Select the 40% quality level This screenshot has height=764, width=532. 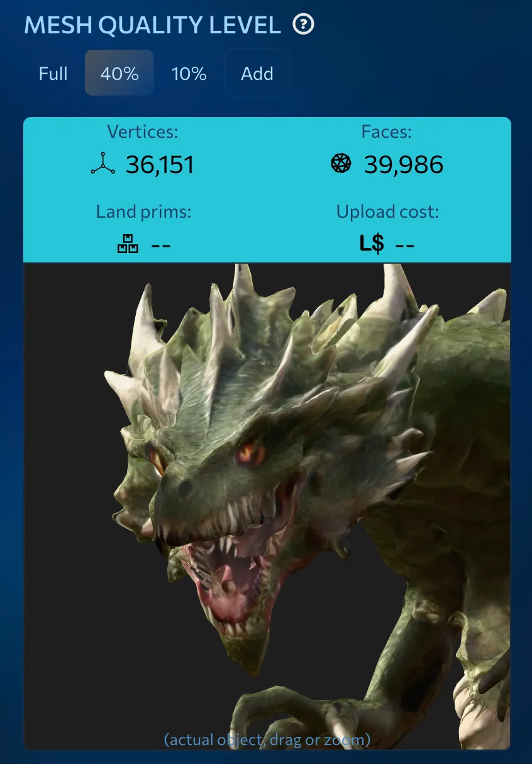(x=119, y=73)
